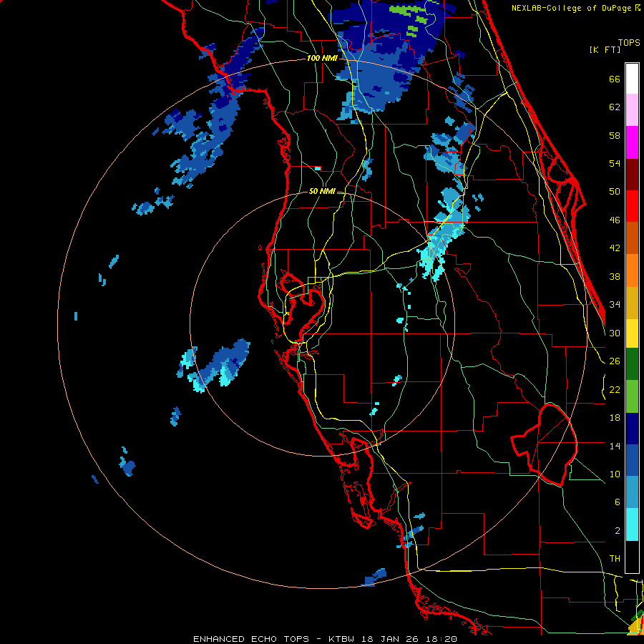This screenshot has height=644, width=644.
Task: Select legend value "14"
Action: (615, 446)
